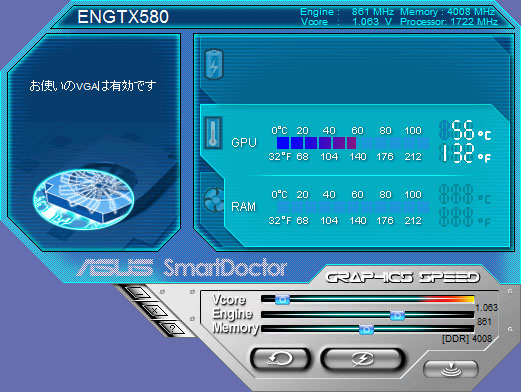Image resolution: width=521 pixels, height=392 pixels.
Task: Click the Memory slider handle
Action: pyautogui.click(x=366, y=329)
